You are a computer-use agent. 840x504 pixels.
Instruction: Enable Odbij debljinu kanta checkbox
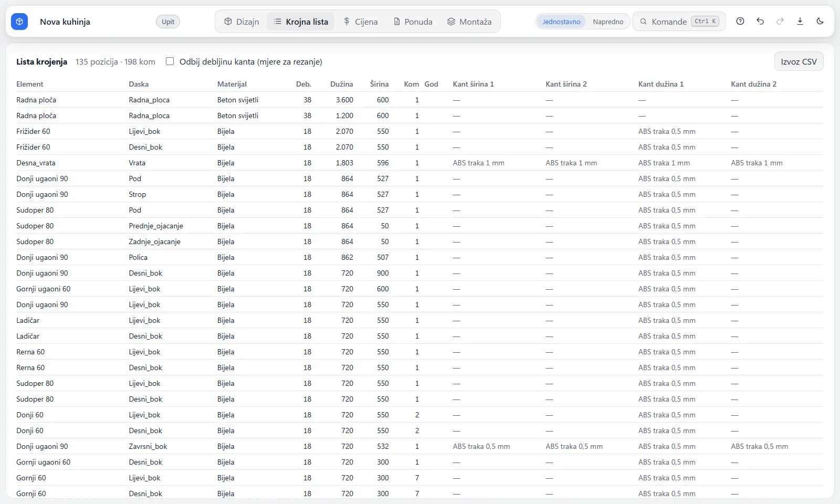point(170,61)
